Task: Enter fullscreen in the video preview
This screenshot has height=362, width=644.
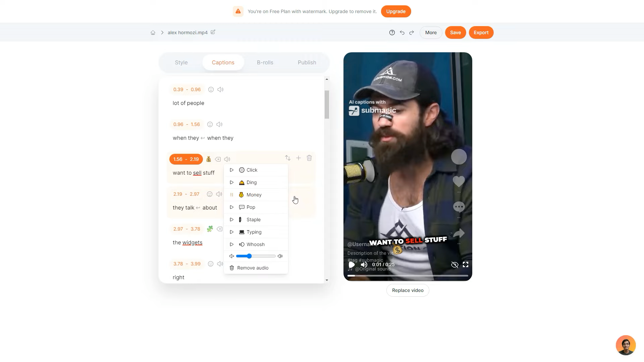Action: pyautogui.click(x=466, y=264)
